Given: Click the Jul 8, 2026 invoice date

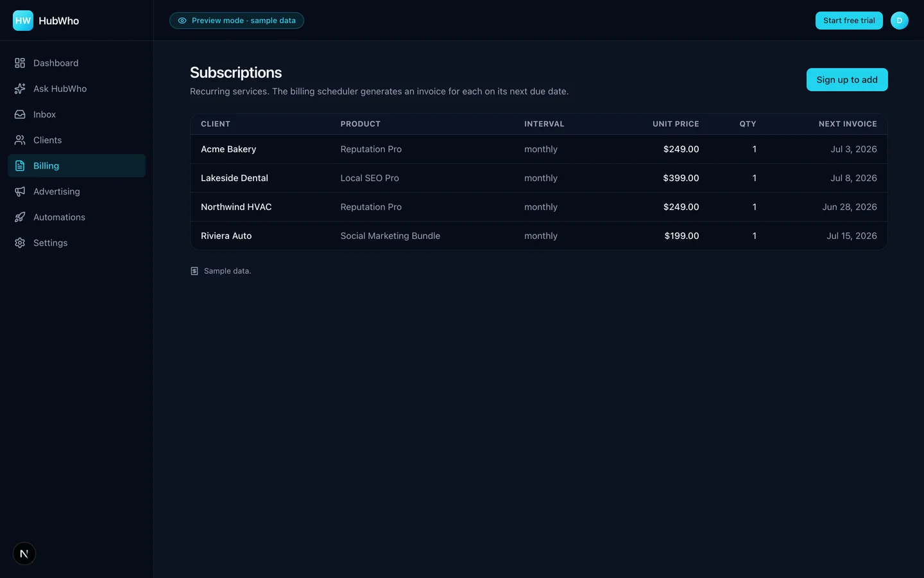Looking at the screenshot, I should click(853, 178).
